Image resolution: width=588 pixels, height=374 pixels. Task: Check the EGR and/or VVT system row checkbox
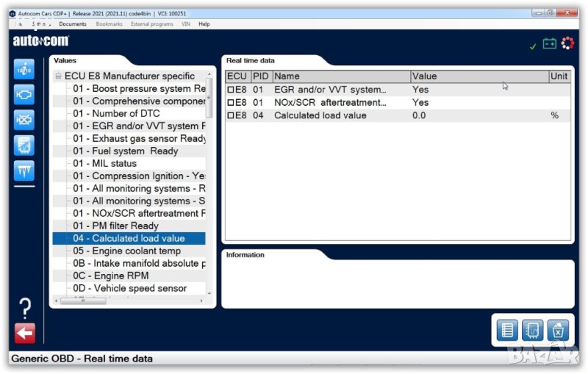(x=230, y=90)
